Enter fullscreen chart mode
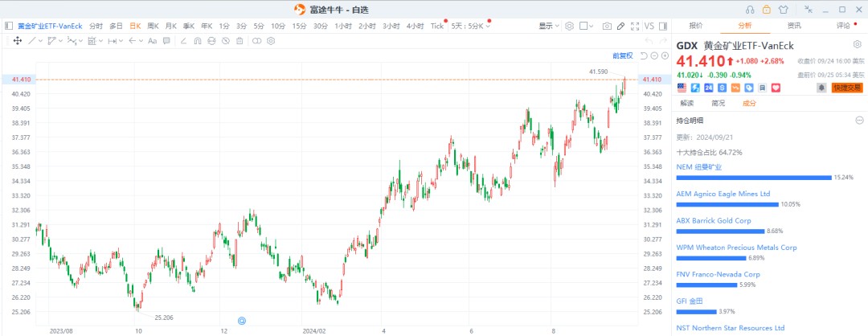The height and width of the screenshot is (336, 868). pos(635,26)
